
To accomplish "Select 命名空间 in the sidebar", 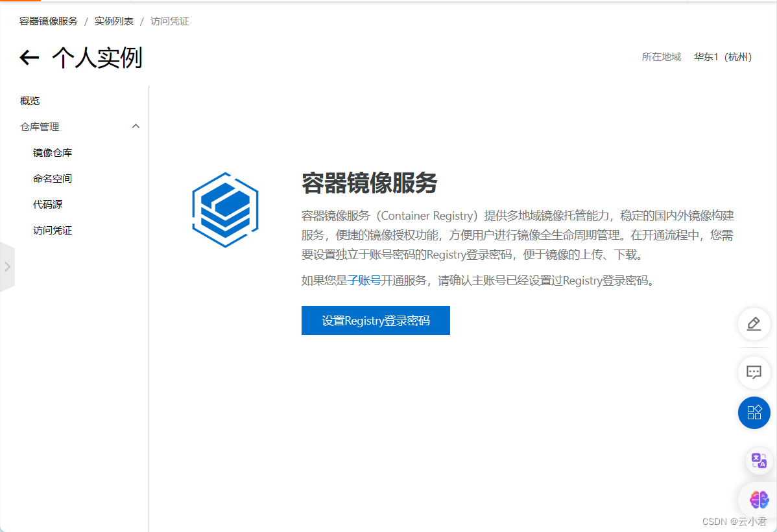I will (x=53, y=179).
